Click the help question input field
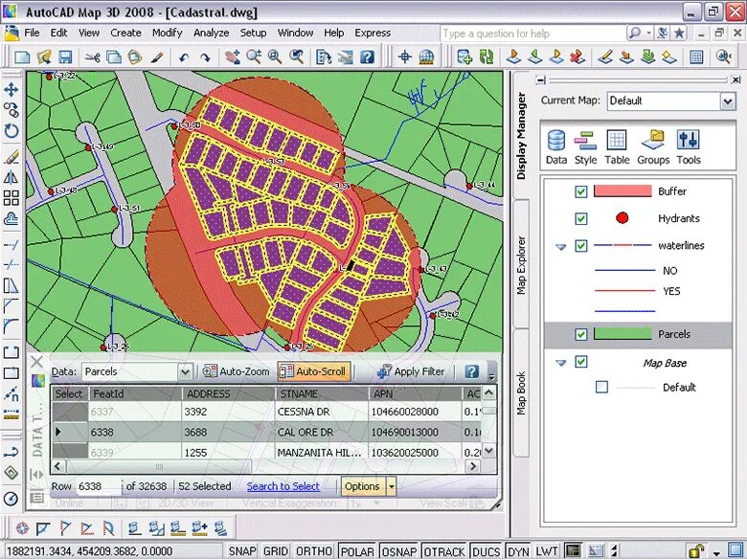This screenshot has width=747, height=560. point(533,34)
